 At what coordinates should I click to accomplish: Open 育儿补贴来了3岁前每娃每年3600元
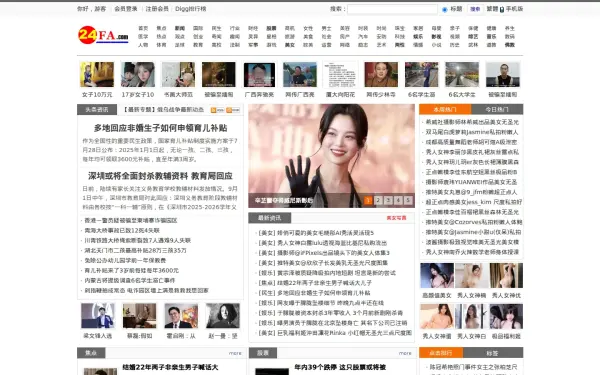point(132,270)
